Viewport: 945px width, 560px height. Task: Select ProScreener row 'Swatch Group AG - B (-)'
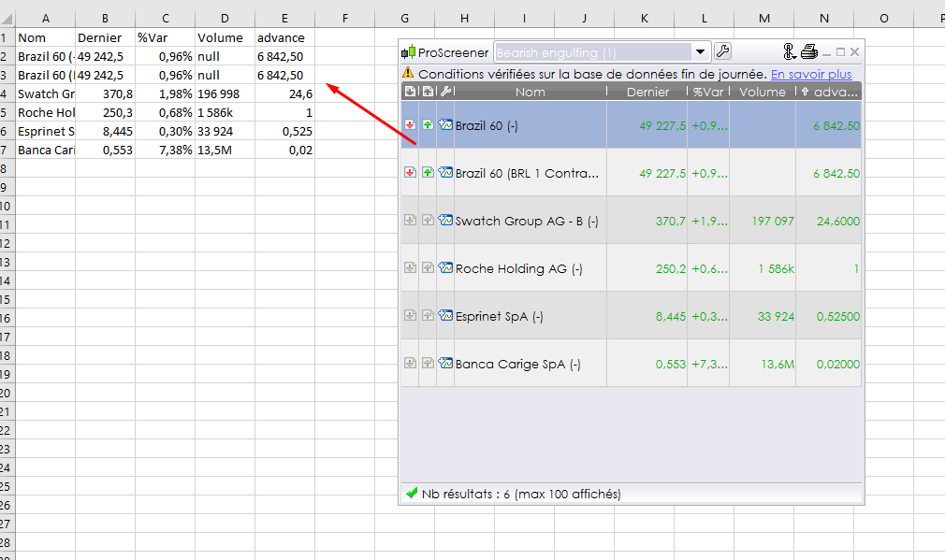pyautogui.click(x=631, y=221)
